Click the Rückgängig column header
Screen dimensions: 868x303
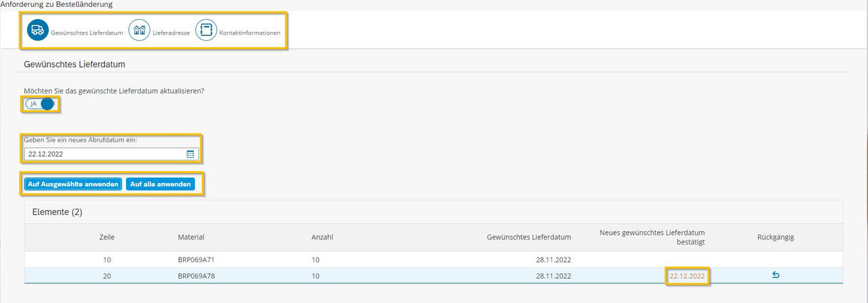coord(776,237)
